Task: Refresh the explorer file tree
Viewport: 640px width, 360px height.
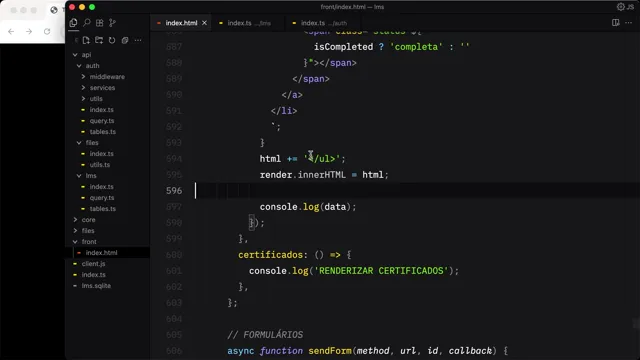Action: tap(112, 40)
